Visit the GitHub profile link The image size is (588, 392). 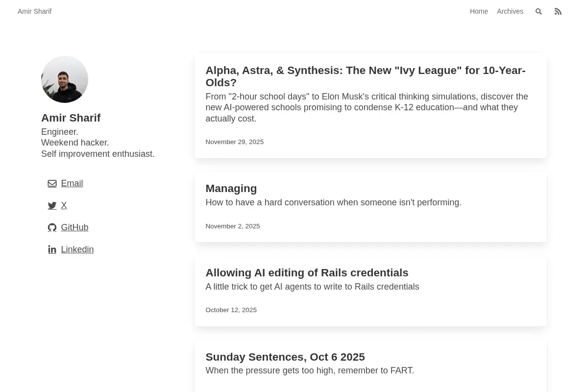pyautogui.click(x=74, y=227)
